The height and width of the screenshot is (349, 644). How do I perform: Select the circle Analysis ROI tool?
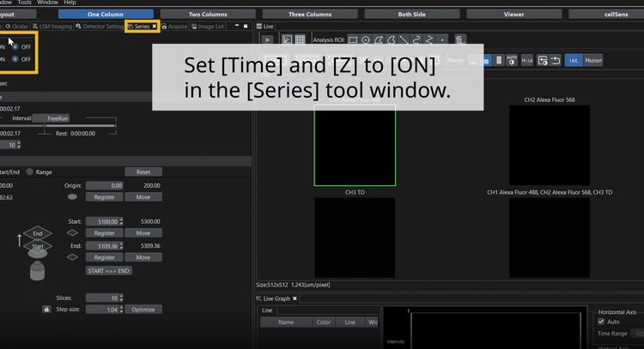click(367, 39)
